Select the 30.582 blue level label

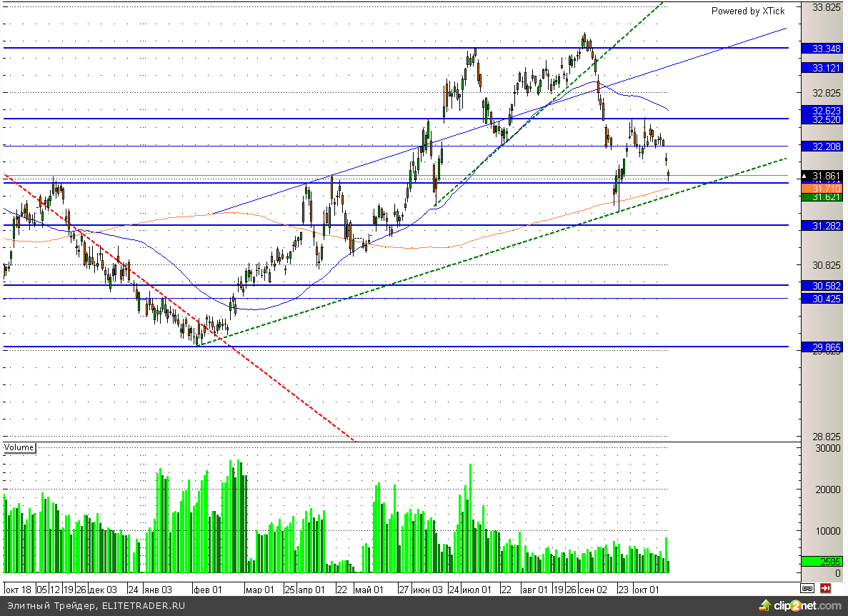click(x=826, y=286)
